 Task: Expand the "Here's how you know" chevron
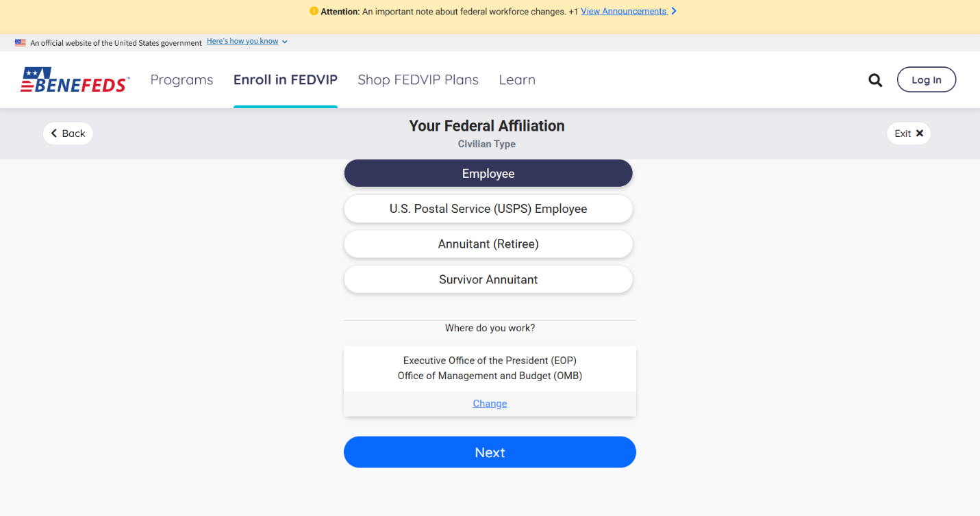285,42
